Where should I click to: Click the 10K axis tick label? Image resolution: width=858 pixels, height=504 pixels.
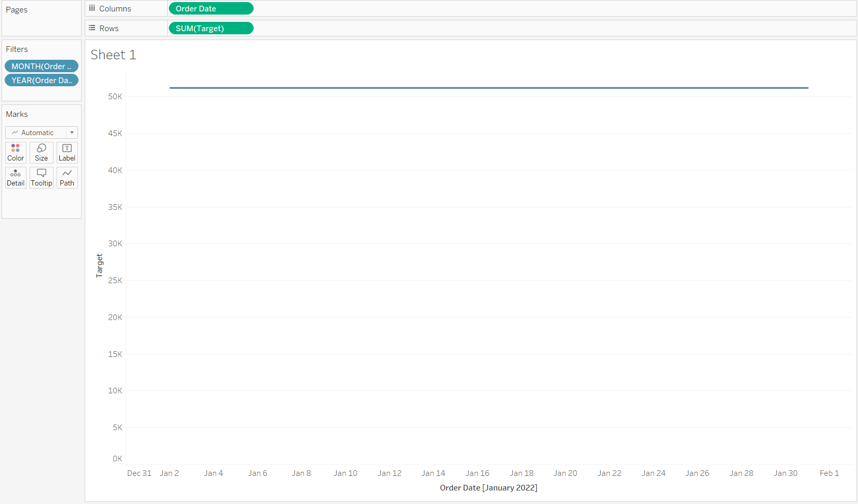(x=115, y=390)
